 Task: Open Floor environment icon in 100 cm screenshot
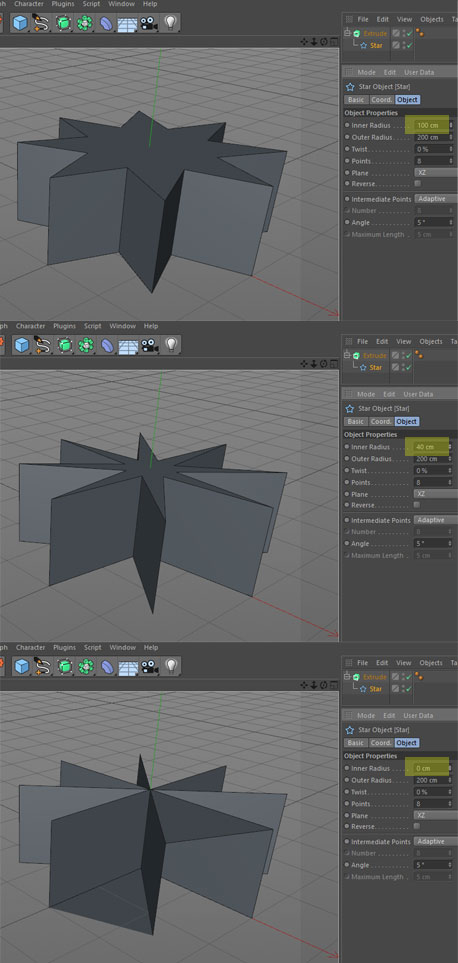click(127, 23)
